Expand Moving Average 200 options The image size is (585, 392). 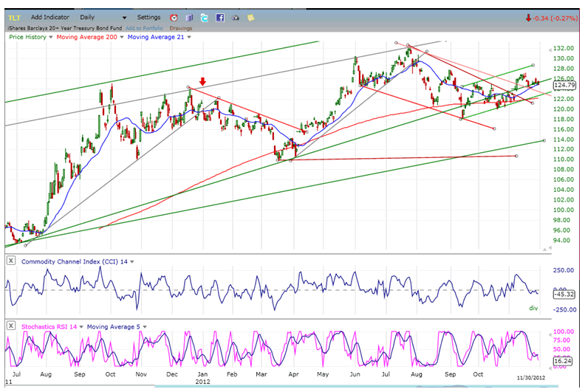click(x=120, y=37)
